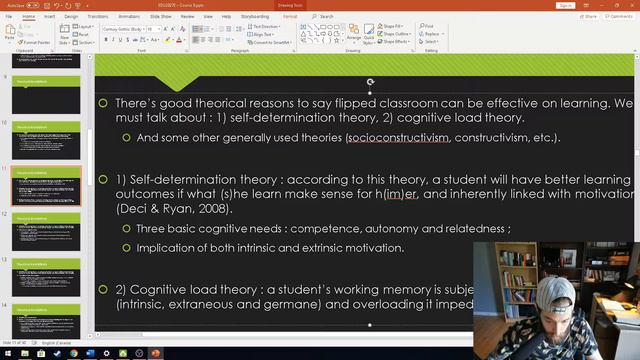Toggle text Shadow formatting
Image resolution: width=640 pixels, height=360 pixels.
[128, 40]
